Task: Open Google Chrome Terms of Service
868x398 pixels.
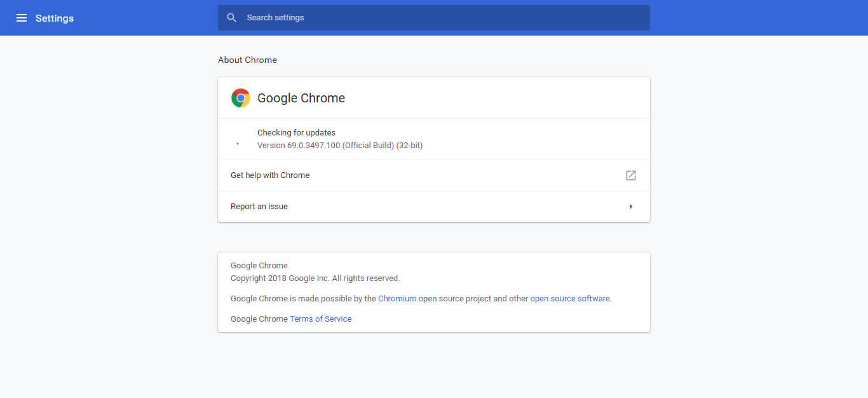Action: coord(320,319)
